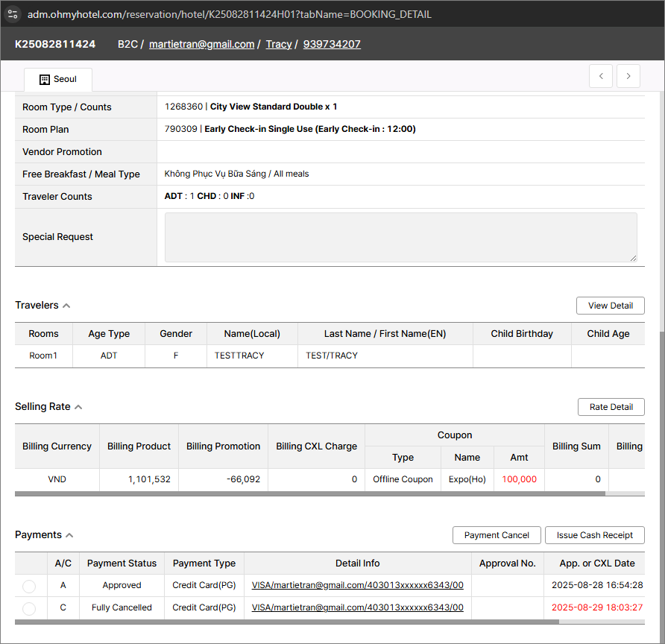Click Issue Cash Receipt button
The height and width of the screenshot is (644, 665).
(594, 535)
